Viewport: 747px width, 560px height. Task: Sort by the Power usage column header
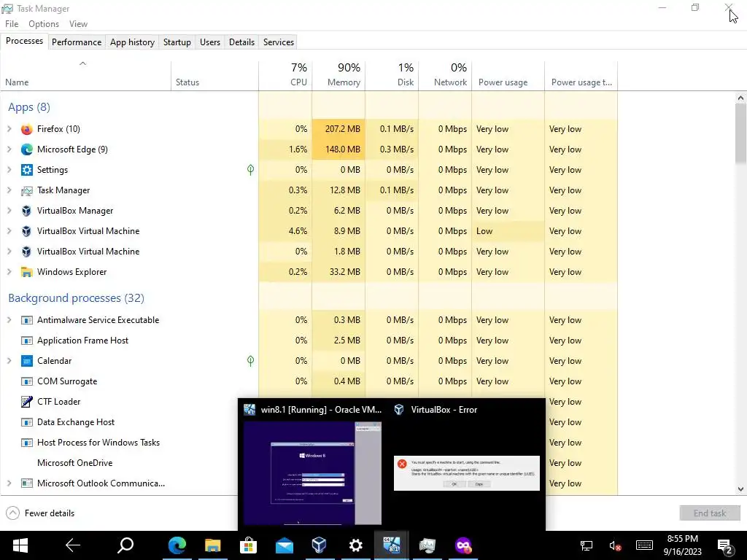(508, 75)
